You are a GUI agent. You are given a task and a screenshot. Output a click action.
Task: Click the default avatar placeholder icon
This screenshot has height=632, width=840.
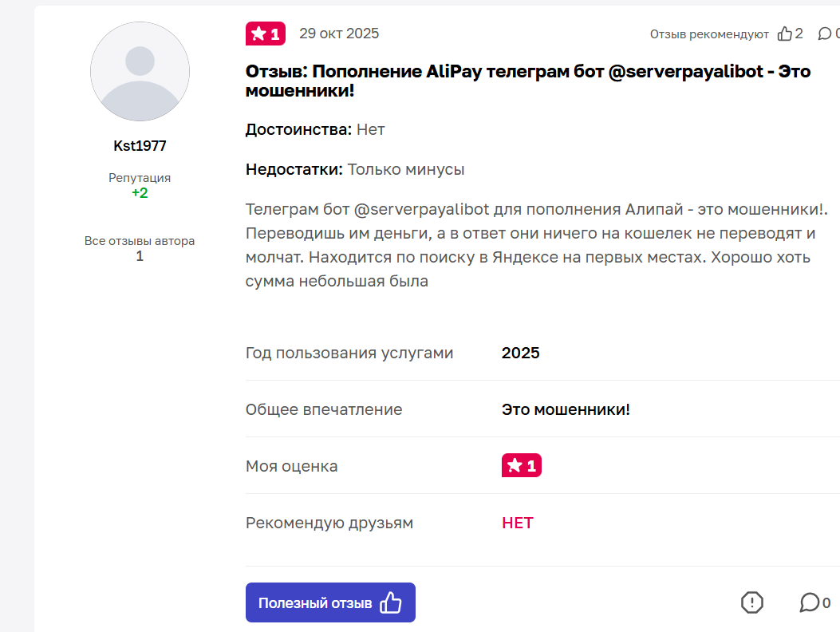click(x=140, y=71)
